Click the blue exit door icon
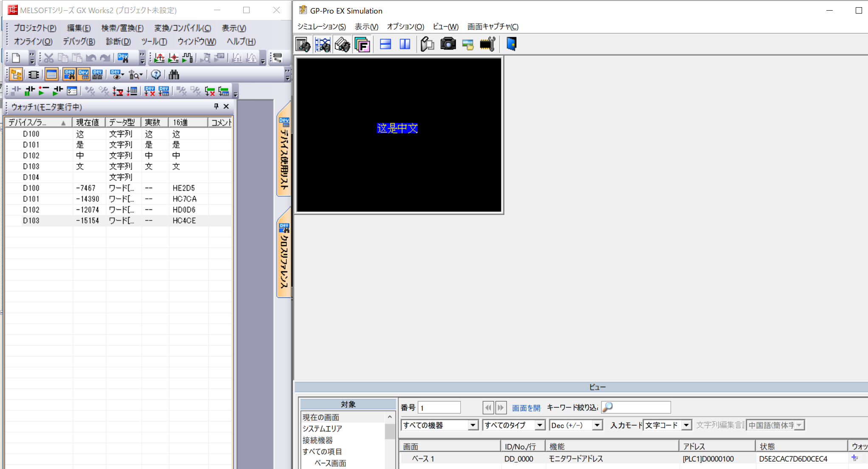Viewport: 868px width, 469px height. pyautogui.click(x=511, y=44)
